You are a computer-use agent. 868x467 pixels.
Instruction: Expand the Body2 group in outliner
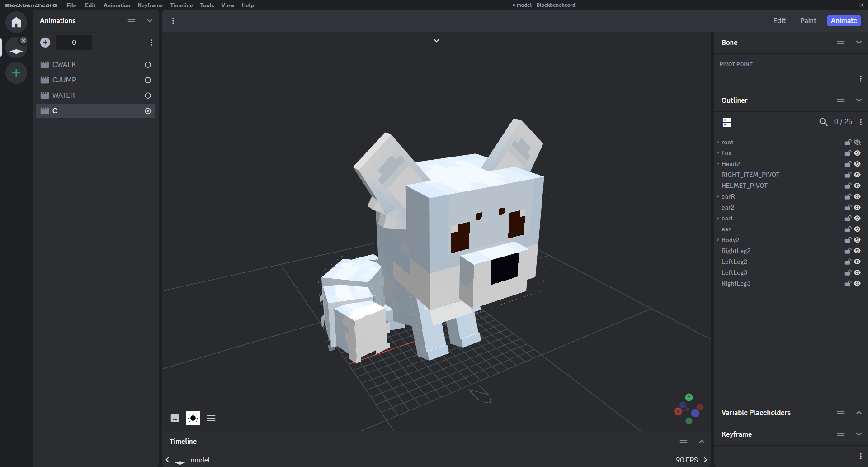tap(718, 240)
